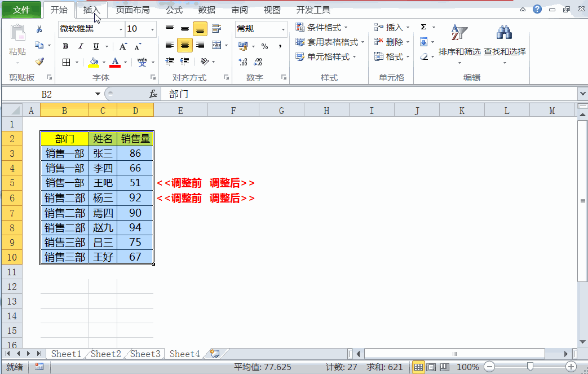Switch to the 插入 ribbon tab
This screenshot has height=374, width=588.
coord(91,10)
